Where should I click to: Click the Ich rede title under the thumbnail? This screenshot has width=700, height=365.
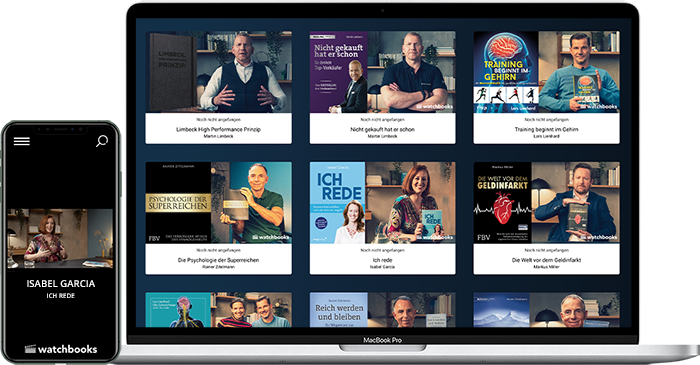coord(383,260)
